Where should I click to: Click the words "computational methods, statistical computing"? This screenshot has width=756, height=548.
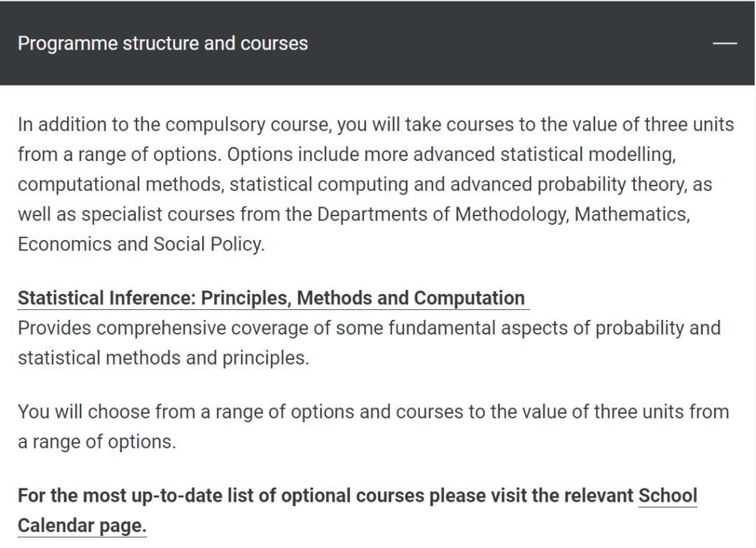point(213,184)
